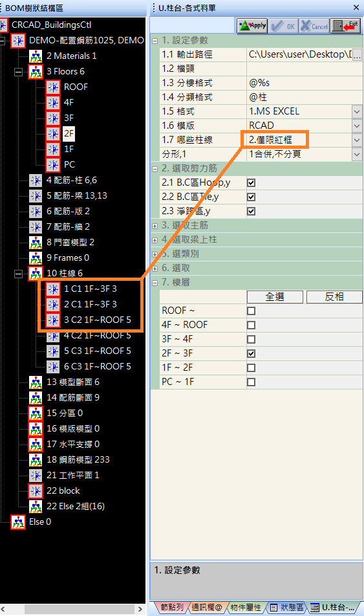The width and height of the screenshot is (364, 616).
Task: Click the Apply toolbar button
Action: pos(253,26)
